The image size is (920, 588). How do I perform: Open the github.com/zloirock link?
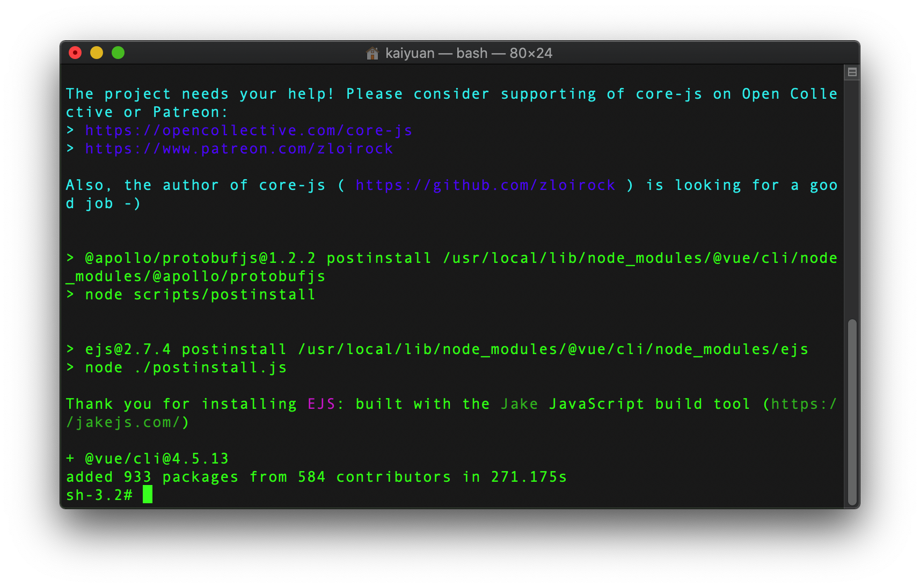point(485,185)
